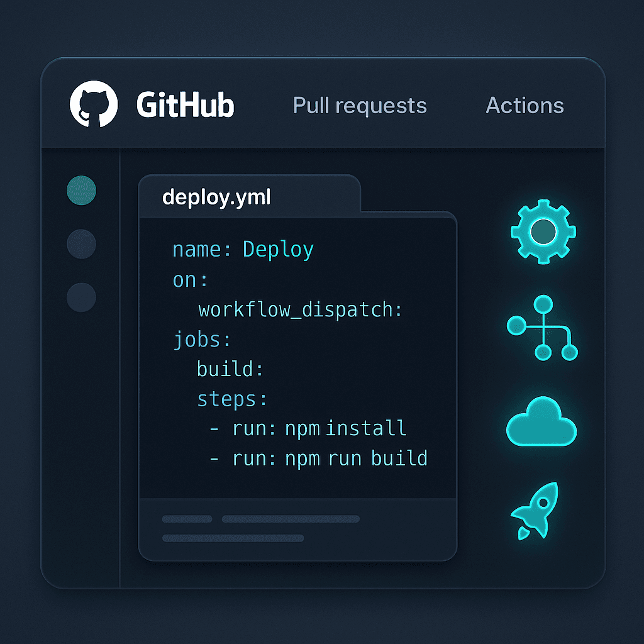Select the teal highlighted sidebar dot
Viewport: 644px width, 644px height.
click(x=81, y=191)
